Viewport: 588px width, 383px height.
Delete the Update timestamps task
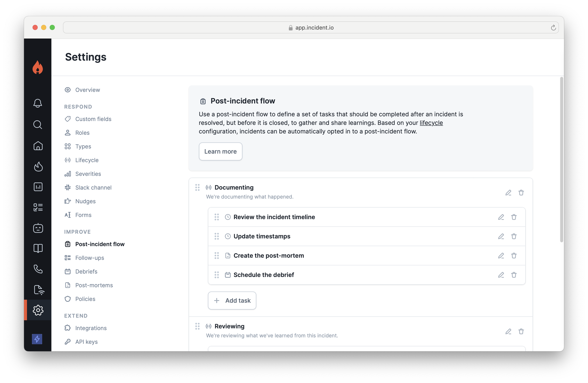(514, 236)
